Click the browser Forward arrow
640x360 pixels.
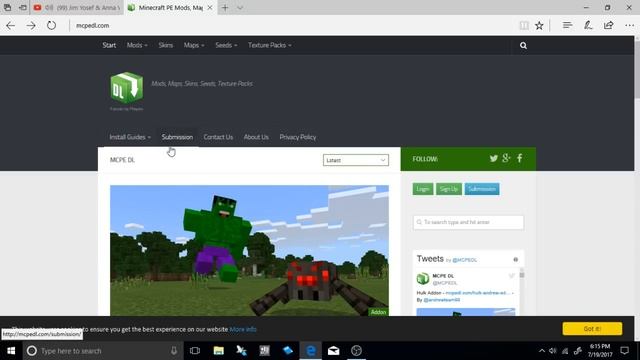[31, 25]
